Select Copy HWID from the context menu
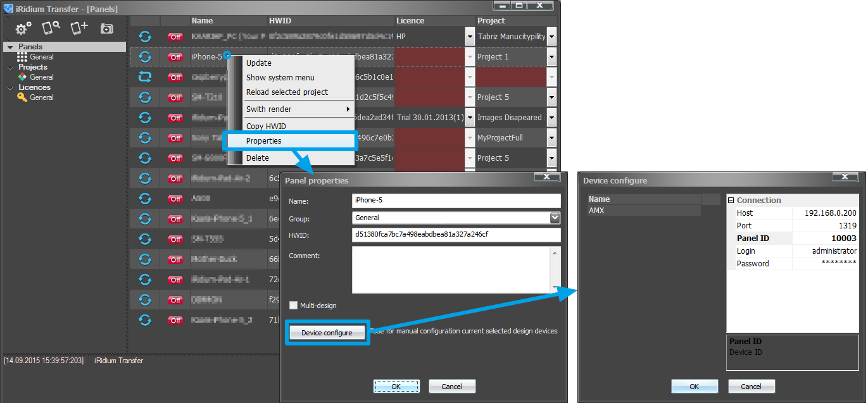This screenshot has height=403, width=868. coord(265,126)
